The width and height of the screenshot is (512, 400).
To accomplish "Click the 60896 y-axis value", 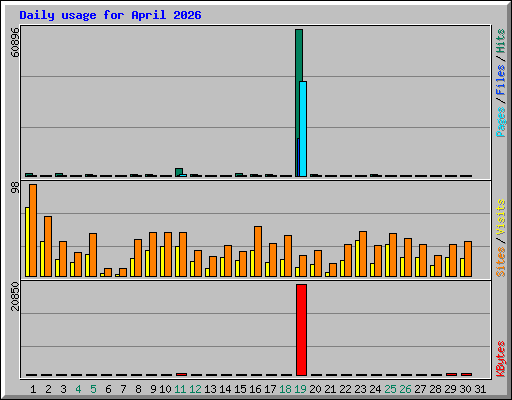I will (15, 42).
